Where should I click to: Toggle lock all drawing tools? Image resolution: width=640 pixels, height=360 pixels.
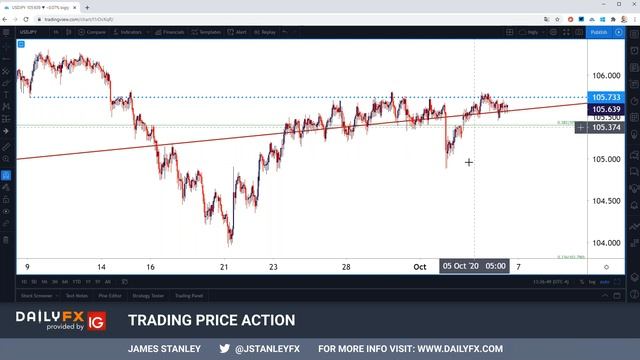(x=6, y=200)
